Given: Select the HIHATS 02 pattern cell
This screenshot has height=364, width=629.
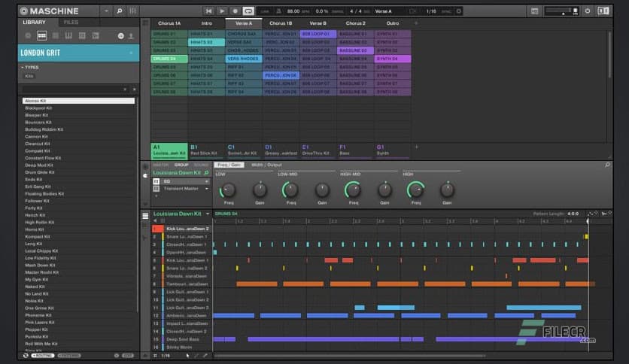Looking at the screenshot, I should click(206, 42).
